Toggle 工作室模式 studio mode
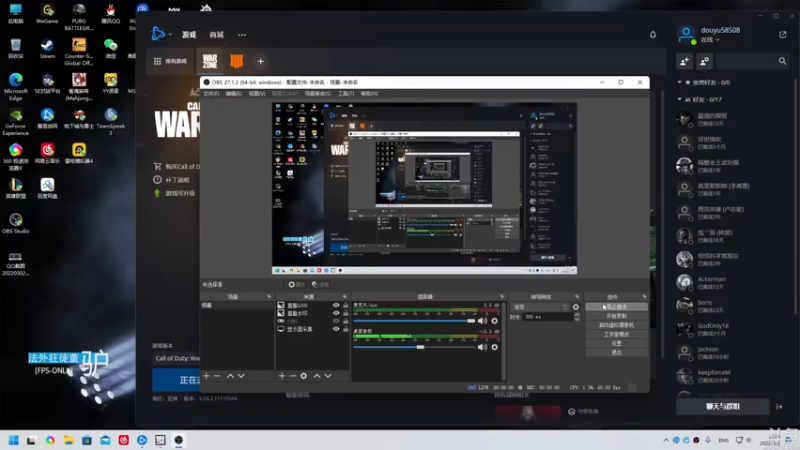 click(616, 334)
